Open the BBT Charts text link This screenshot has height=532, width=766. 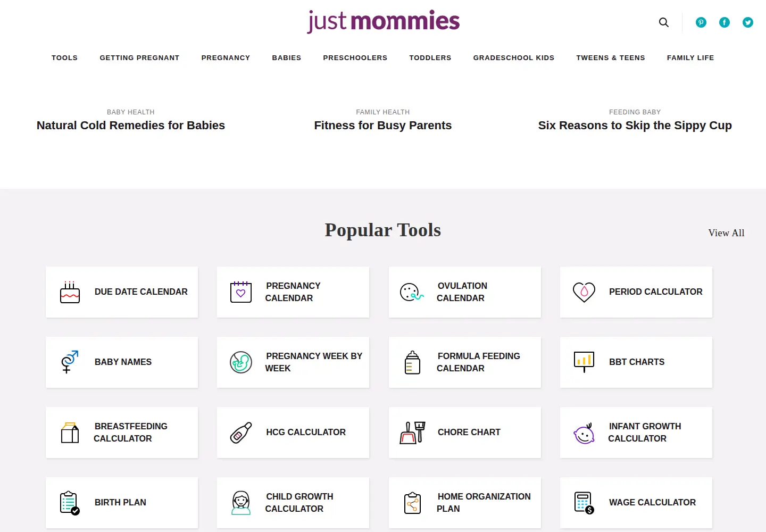(637, 362)
